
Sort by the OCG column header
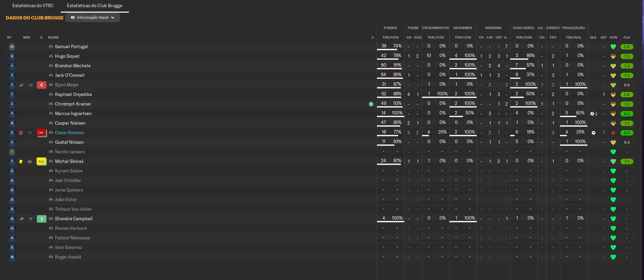[418, 38]
